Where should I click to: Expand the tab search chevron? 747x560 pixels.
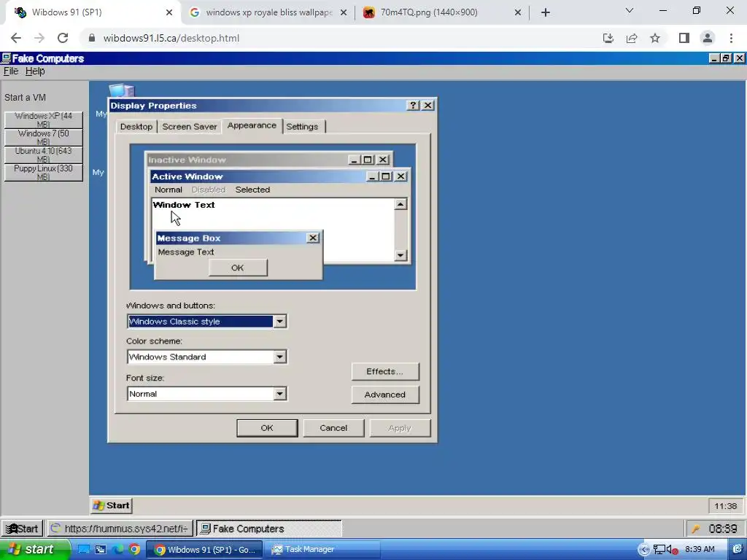630,10
